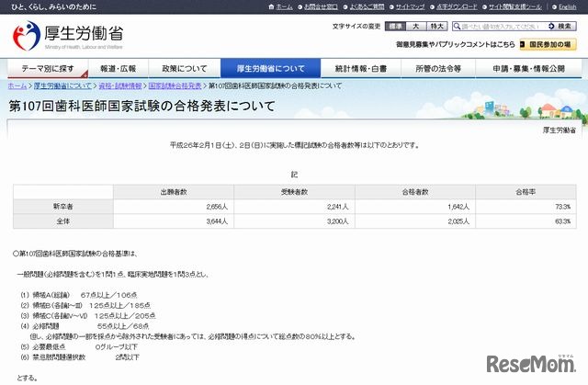Screen dimensions: 588x385
Task: Click breadcrumb ホーム
Action: [17, 85]
